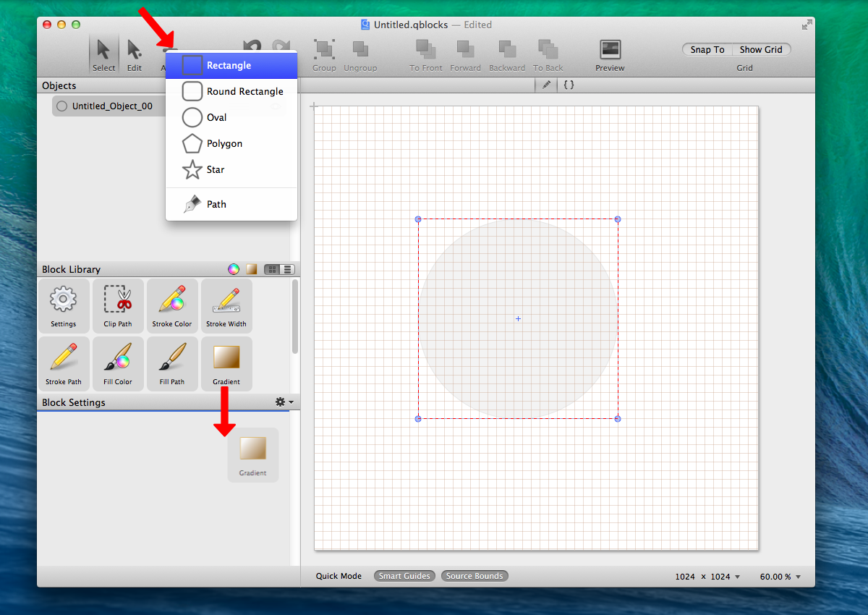Image resolution: width=868 pixels, height=615 pixels.
Task: Add the Stroke Path block
Action: 64,363
